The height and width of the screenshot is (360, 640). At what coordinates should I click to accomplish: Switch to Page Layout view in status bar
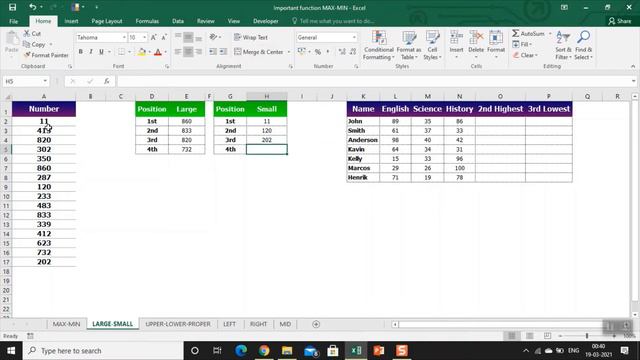(530, 336)
